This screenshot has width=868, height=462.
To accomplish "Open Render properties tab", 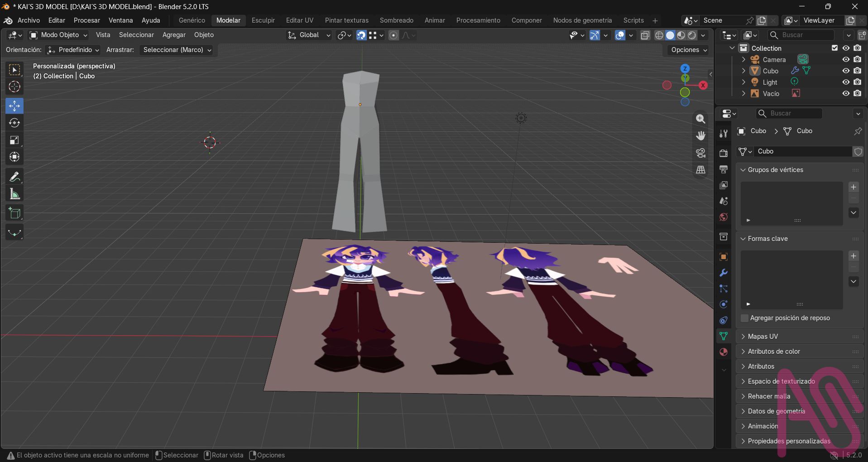I will click(x=724, y=153).
